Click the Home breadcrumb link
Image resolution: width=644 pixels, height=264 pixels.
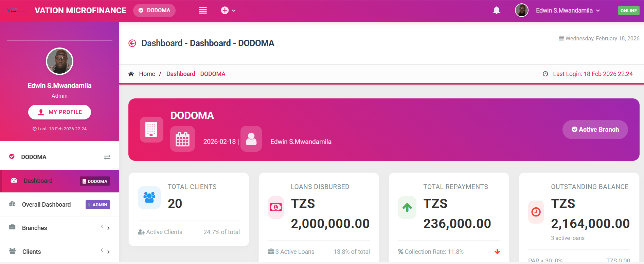[147, 74]
